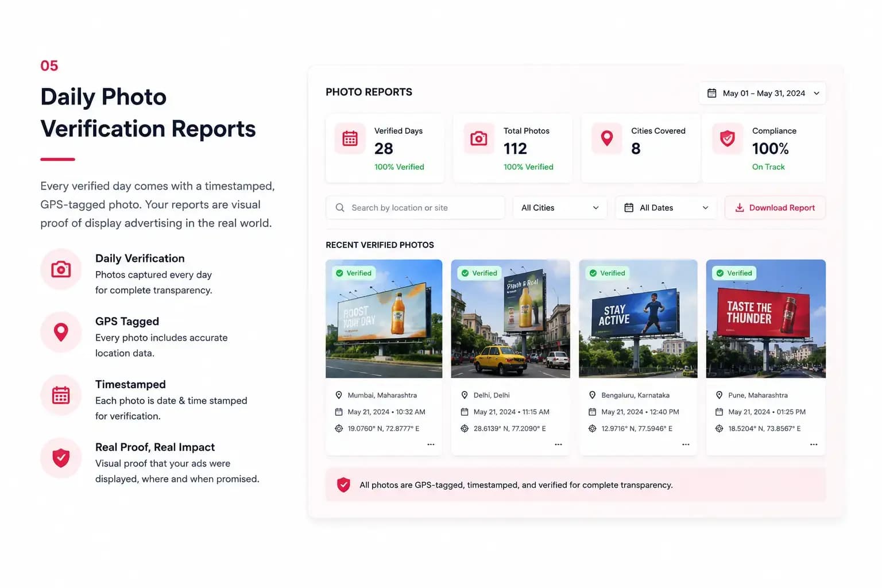This screenshot has width=882, height=588.
Task: Click the location pin icon beside Bengaluru, Karnataka
Action: 593,395
